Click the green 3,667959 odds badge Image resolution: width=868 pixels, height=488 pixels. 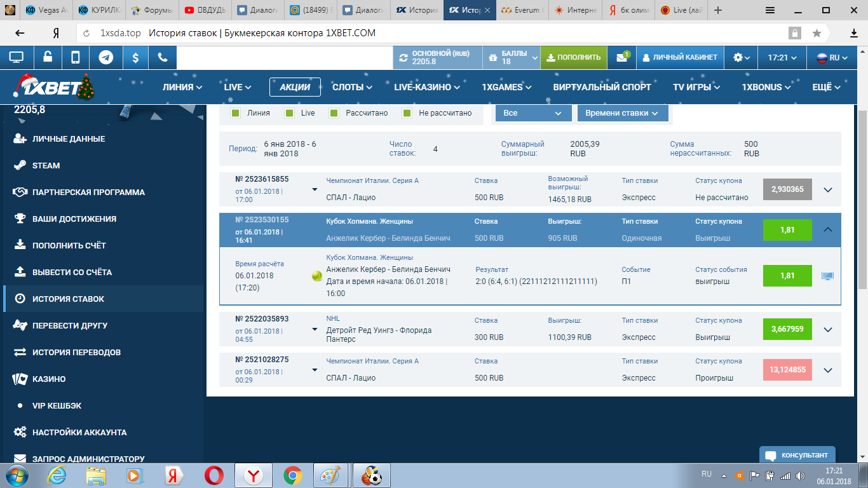click(787, 329)
